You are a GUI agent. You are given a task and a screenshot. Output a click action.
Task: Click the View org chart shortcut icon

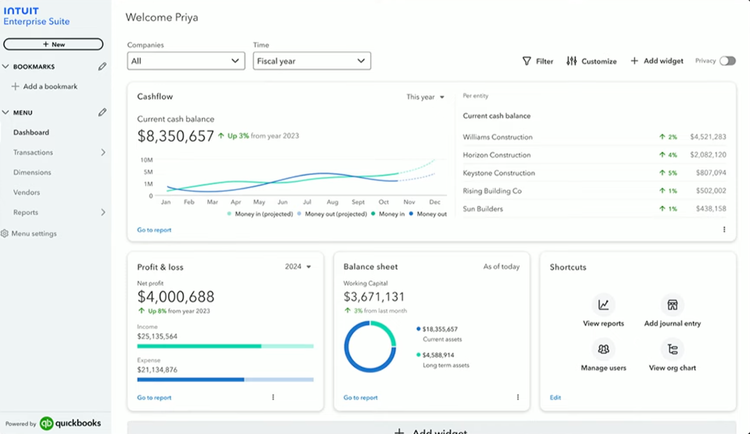coord(673,349)
